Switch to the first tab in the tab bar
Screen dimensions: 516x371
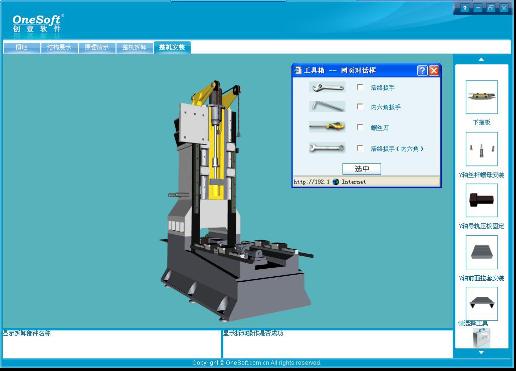point(22,48)
